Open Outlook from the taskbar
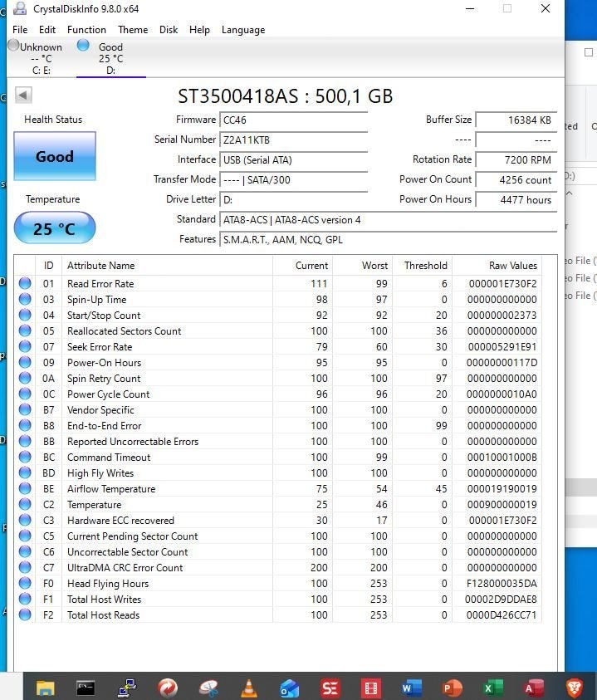This screenshot has height=700, width=597. 289,688
